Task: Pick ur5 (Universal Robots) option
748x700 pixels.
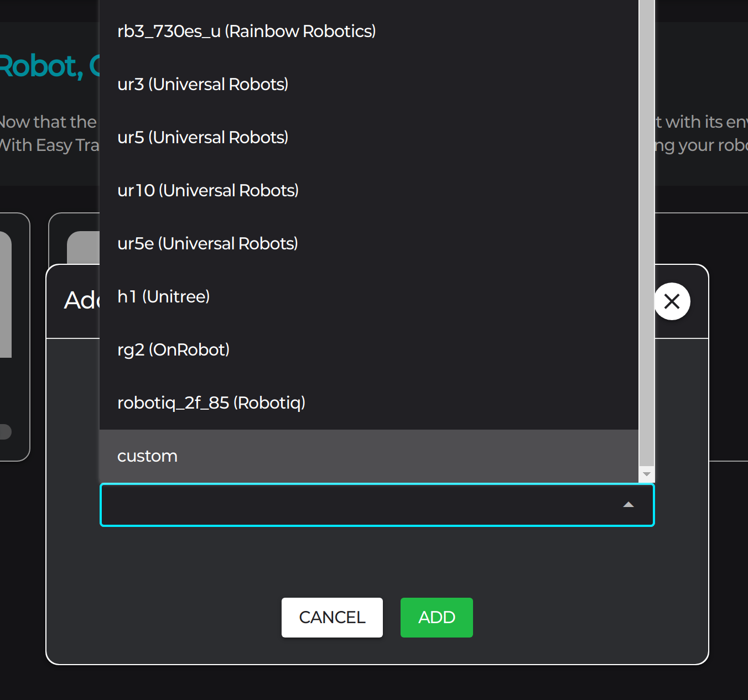Action: coord(202,138)
